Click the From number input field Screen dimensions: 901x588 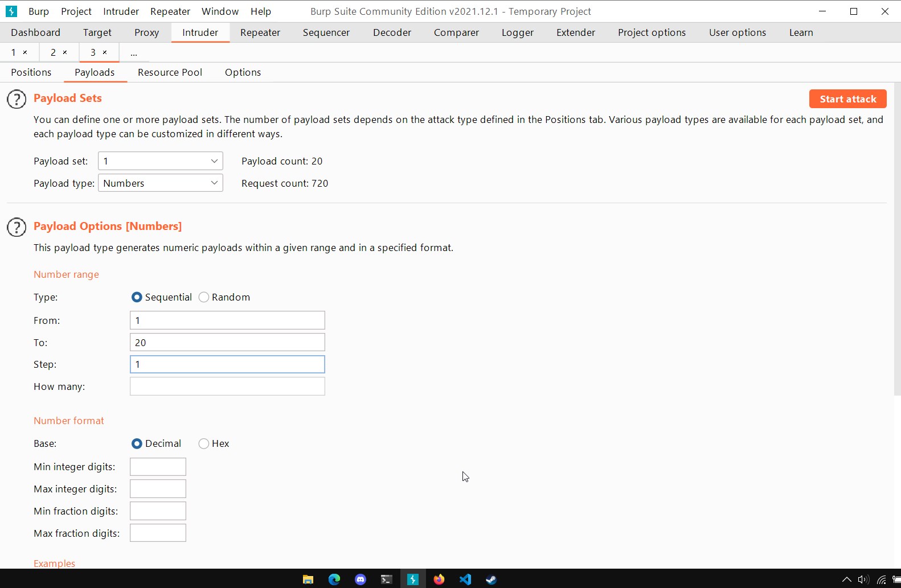point(227,320)
